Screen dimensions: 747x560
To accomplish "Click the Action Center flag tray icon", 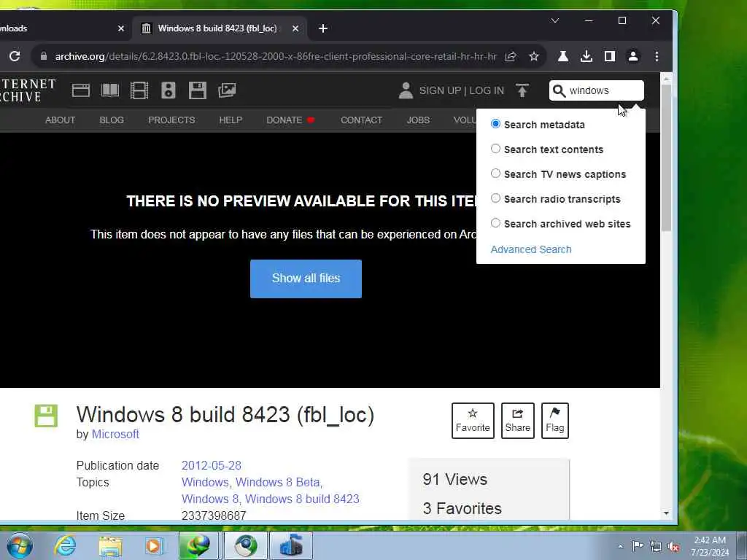I will click(x=638, y=545).
